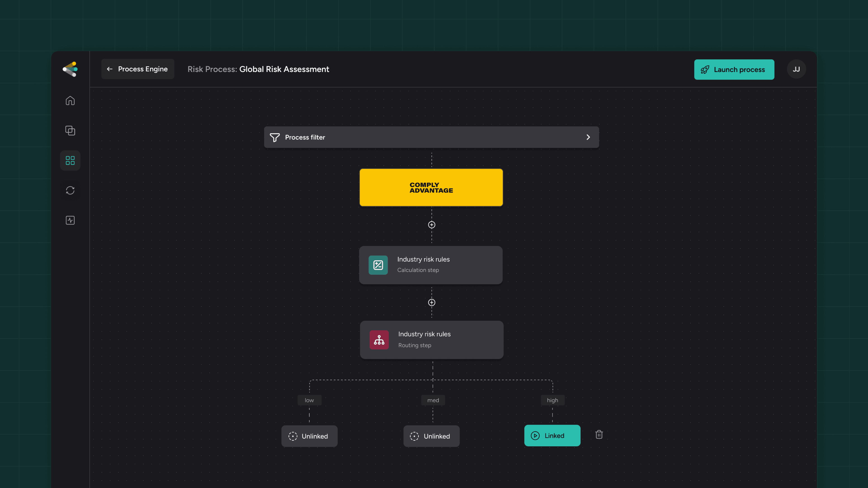Click the teal calculation step icon

pyautogui.click(x=378, y=265)
